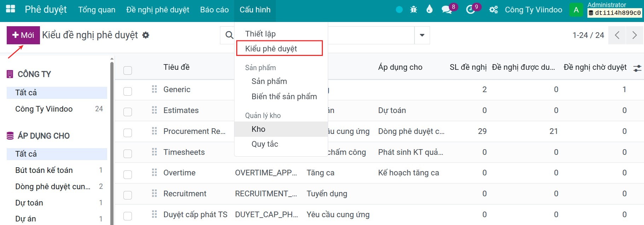The width and height of the screenshot is (644, 225).
Task: Tick the Procurement Re... row checkbox
Action: [128, 133]
